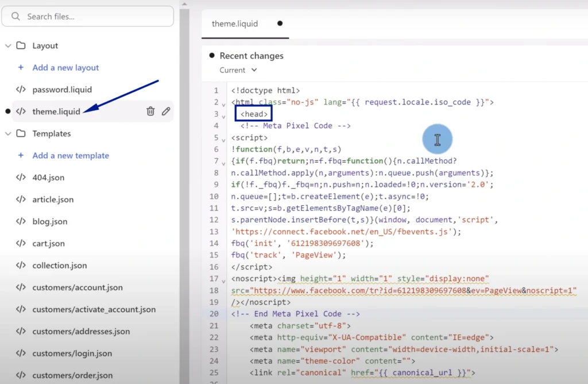Collapse the Templates folder chevron
Viewport: 588px width, 384px height.
click(x=8, y=134)
